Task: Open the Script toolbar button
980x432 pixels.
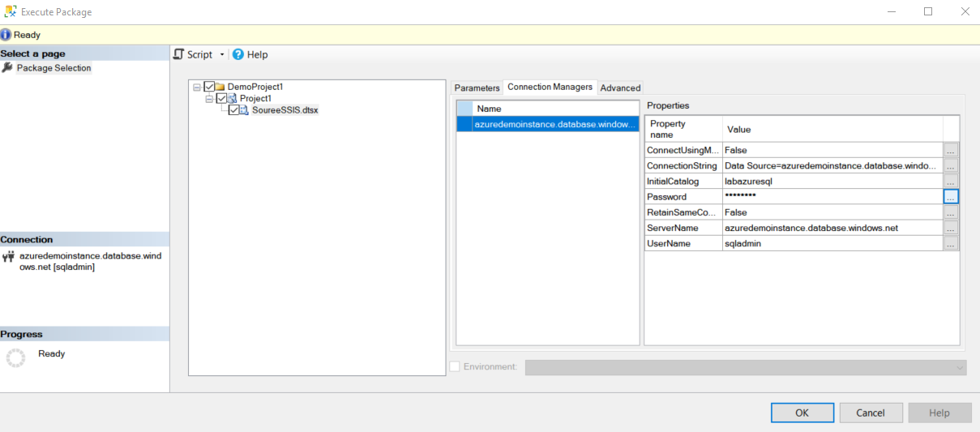Action: [x=194, y=54]
